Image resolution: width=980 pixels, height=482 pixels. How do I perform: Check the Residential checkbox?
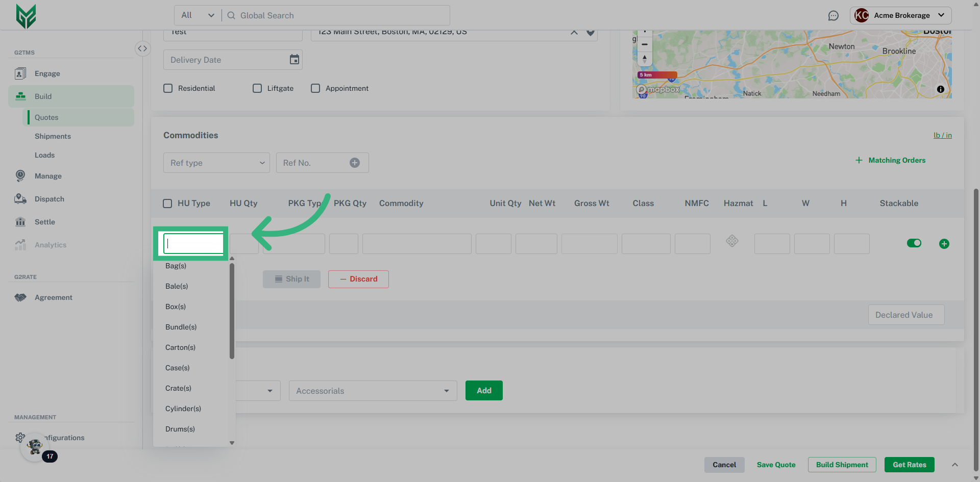[168, 88]
